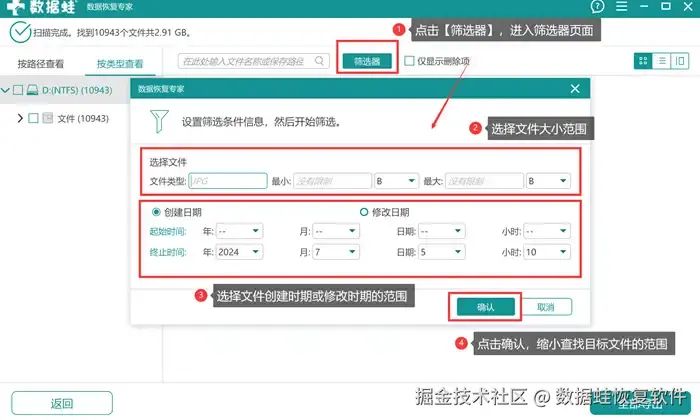This screenshot has width=700, height=420.
Task: Open the start time month dropdown
Action: (x=336, y=231)
